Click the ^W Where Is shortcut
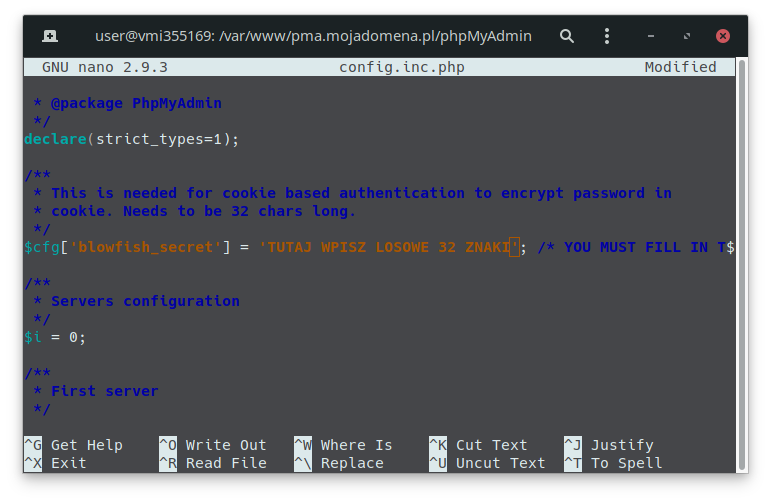 pyautogui.click(x=343, y=445)
